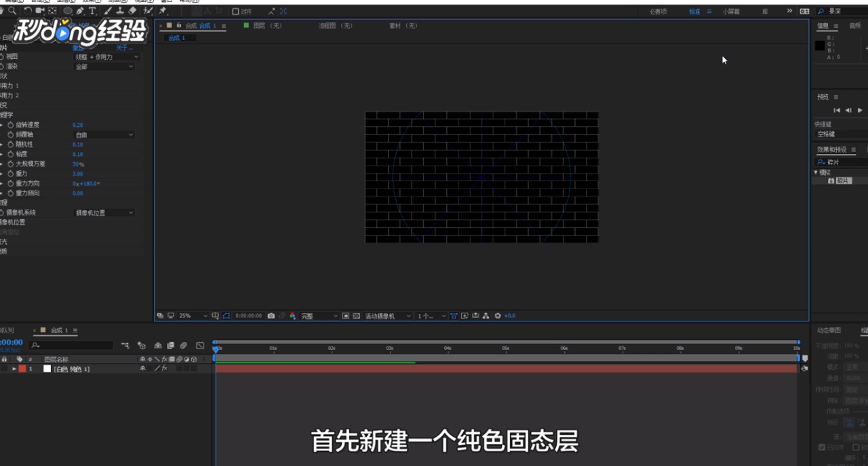Select the 碎片 effect preset
868x466 pixels.
coord(843,181)
